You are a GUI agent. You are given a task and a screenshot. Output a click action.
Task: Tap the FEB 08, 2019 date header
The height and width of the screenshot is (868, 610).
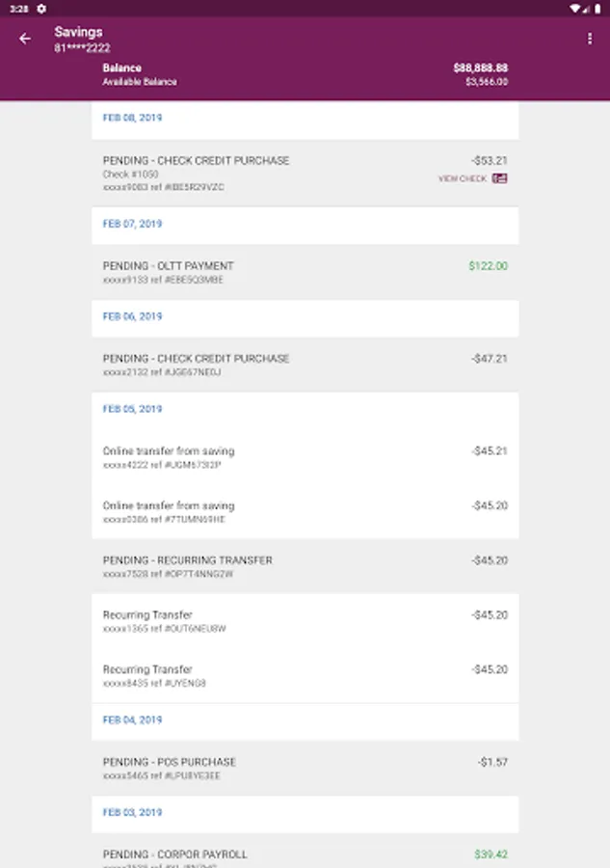[x=132, y=118]
